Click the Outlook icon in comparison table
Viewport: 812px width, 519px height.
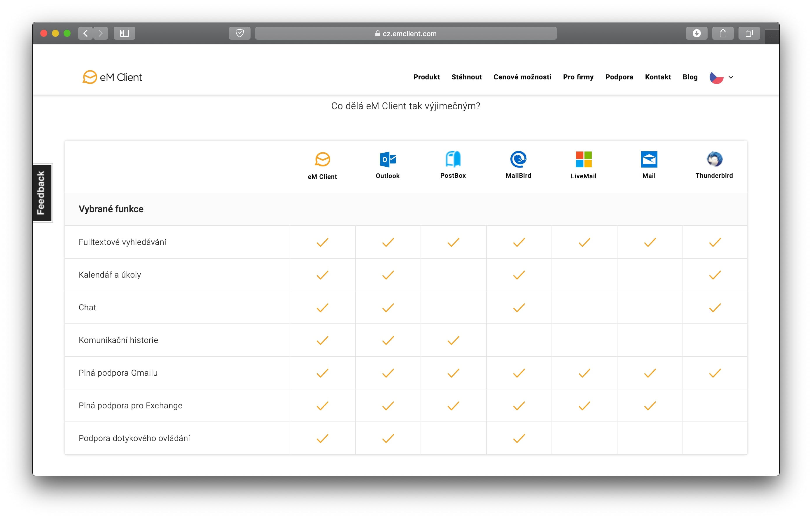387,159
